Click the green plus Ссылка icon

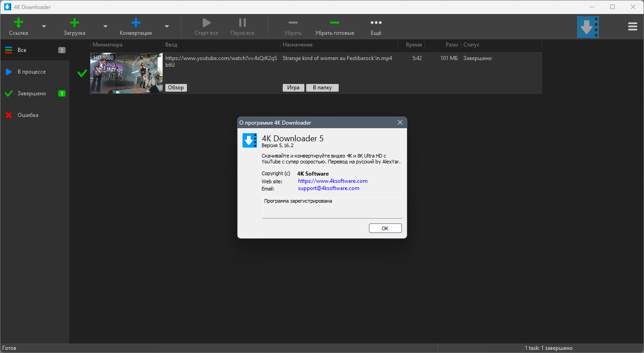[x=19, y=23]
